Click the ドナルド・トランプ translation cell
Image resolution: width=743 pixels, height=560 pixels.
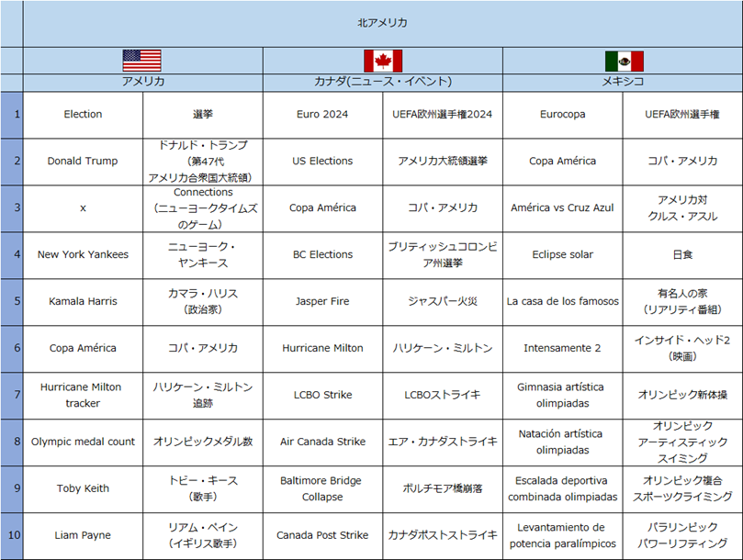[x=203, y=161]
